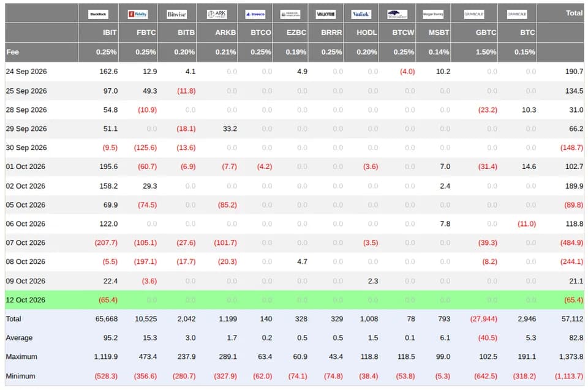Select the (85.2) ARKB outflow value
This screenshot has height=390, width=588.
(x=227, y=204)
